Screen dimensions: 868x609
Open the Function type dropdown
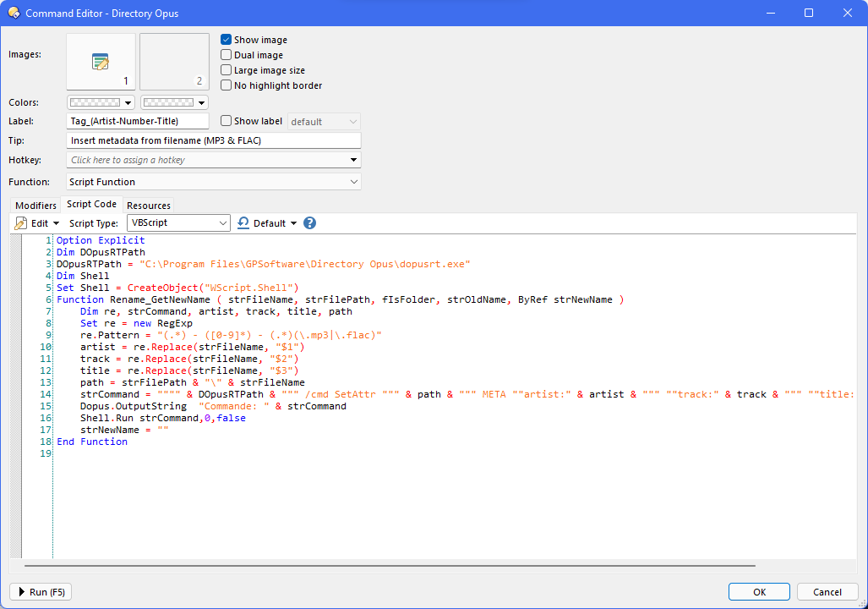pyautogui.click(x=214, y=182)
